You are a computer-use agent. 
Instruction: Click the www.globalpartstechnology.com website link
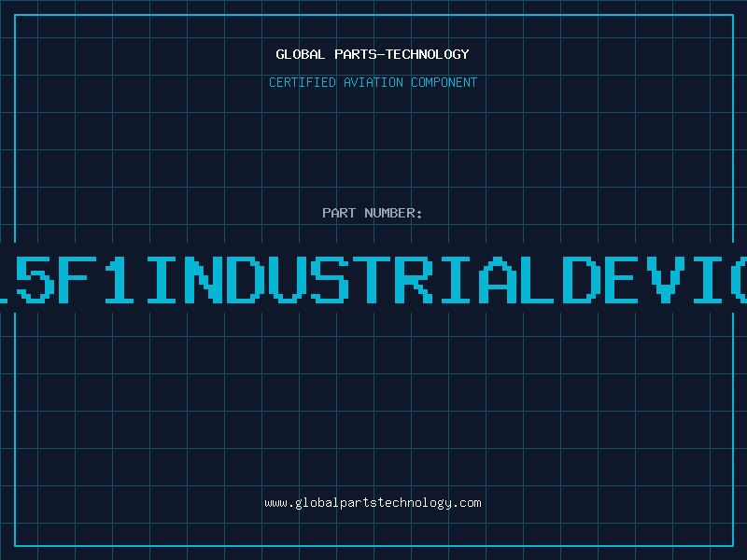[x=373, y=503]
